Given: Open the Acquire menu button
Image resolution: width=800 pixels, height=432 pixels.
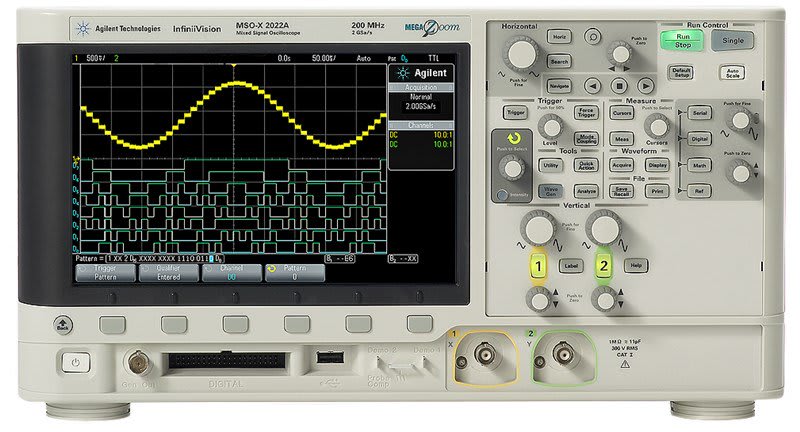Looking at the screenshot, I should (622, 165).
